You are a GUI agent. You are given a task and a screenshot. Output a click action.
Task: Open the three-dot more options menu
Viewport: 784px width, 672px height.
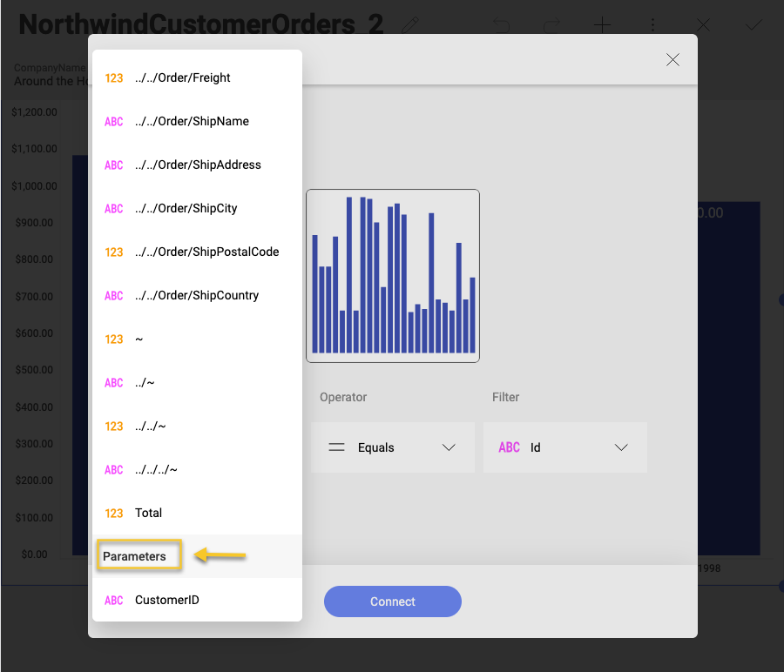click(x=653, y=25)
